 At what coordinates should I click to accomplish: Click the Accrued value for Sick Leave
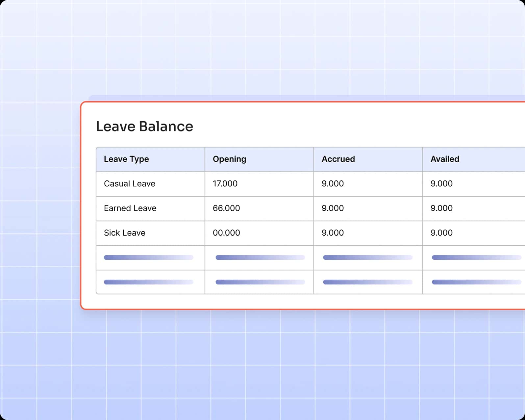[333, 233]
